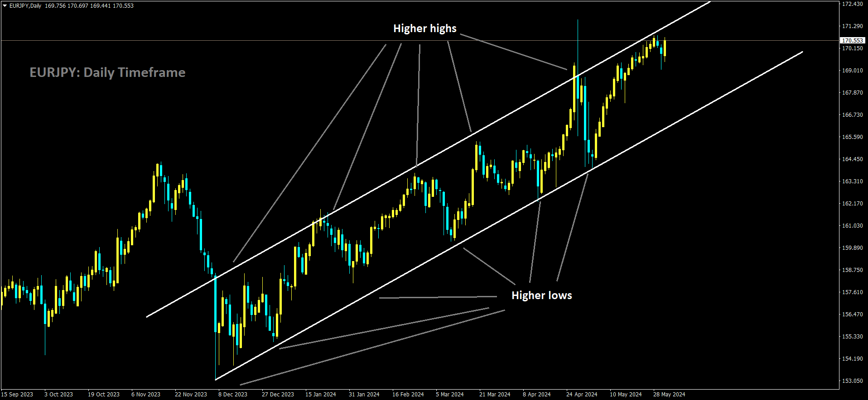
Task: Select the 22 Nov 2023 date label
Action: pos(191,395)
